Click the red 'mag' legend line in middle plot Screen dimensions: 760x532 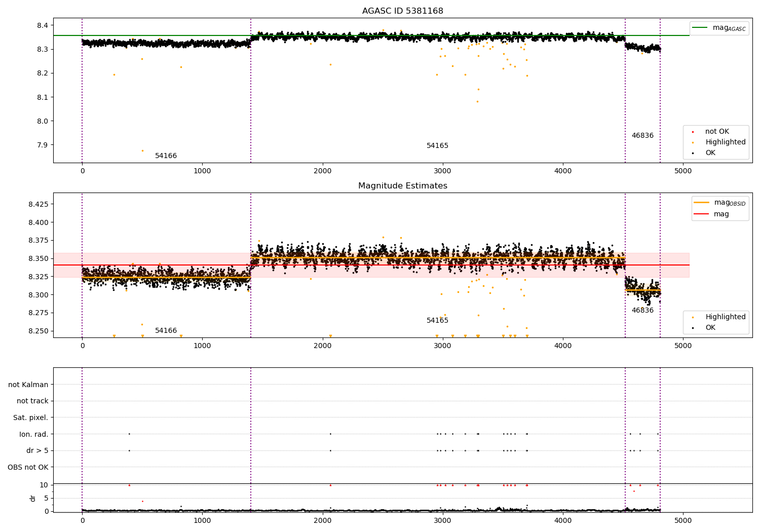702,214
